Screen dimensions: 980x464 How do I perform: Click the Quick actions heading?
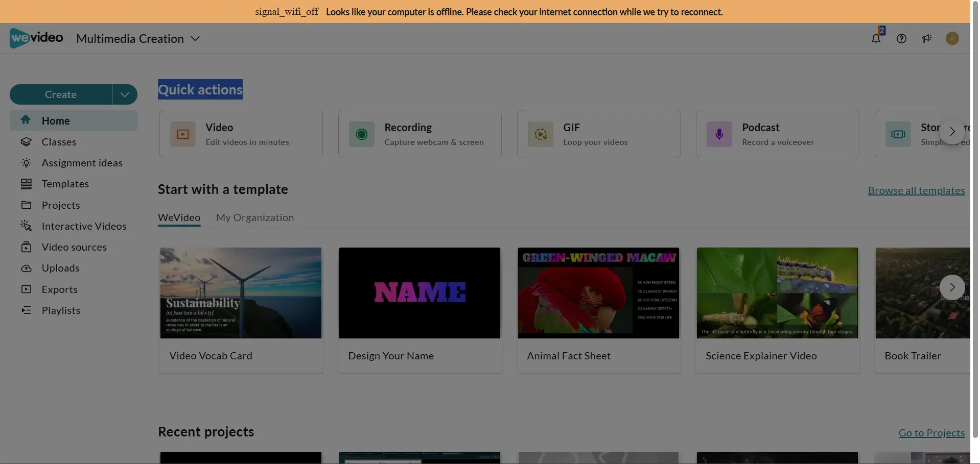[200, 90]
